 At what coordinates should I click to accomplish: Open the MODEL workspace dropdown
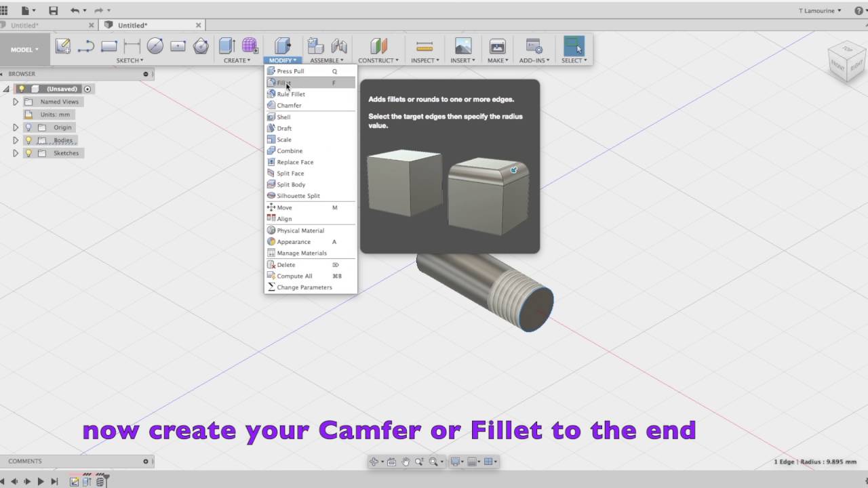pos(24,49)
